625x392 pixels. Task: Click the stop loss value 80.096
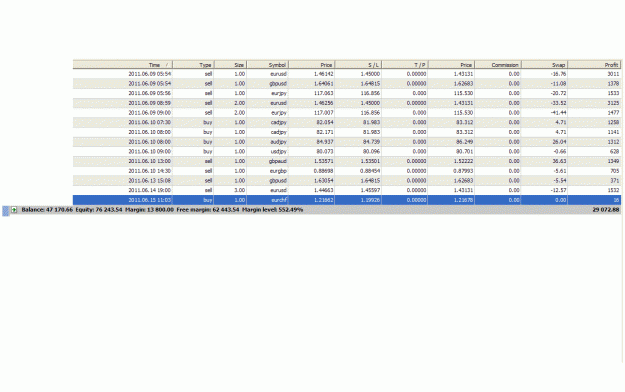point(371,152)
